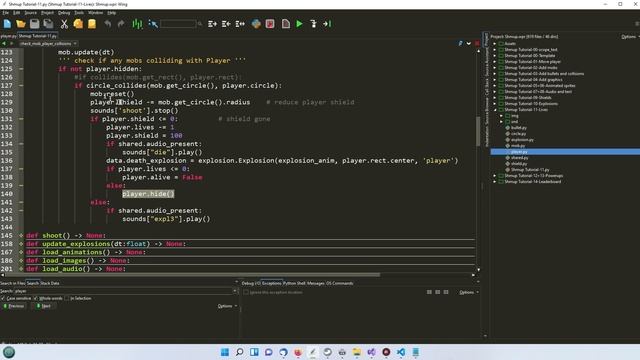640x360 pixels.
Task: Click the Paste toolbar icon
Action: pyautogui.click(x=92, y=24)
